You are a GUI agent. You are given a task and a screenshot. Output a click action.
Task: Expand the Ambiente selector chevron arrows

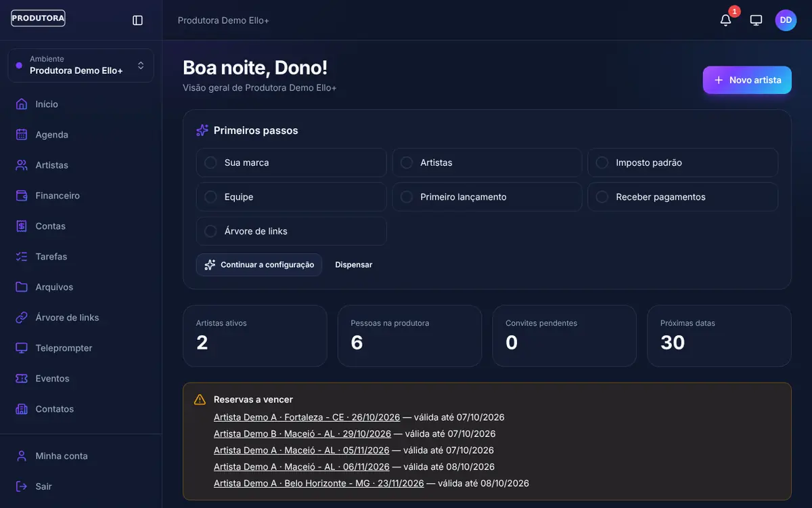tap(141, 65)
